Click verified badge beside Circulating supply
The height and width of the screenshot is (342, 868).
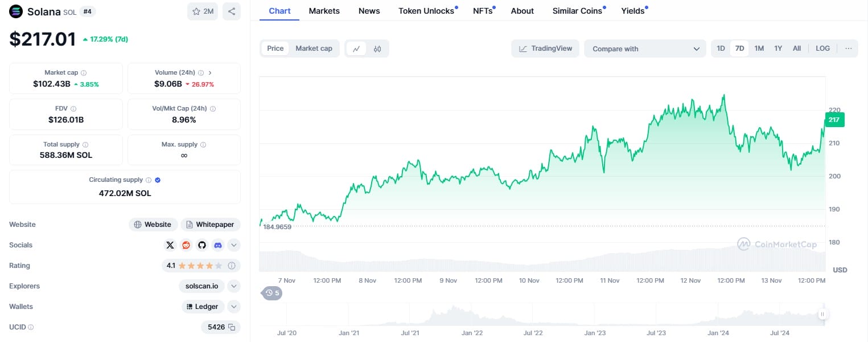coord(158,180)
